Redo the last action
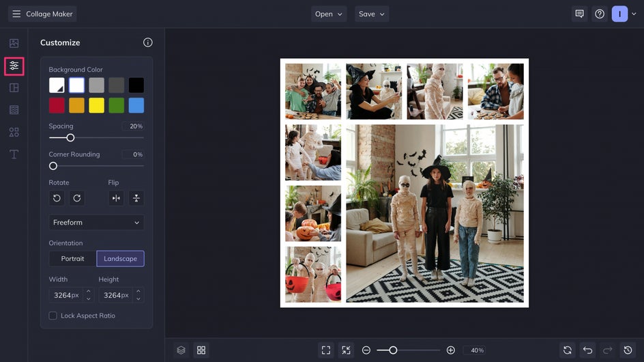Screen dimensions: 644x362 point(608,350)
